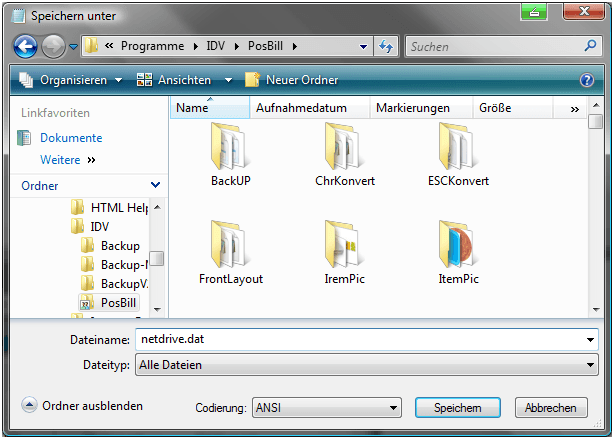Open the Dateityp dropdown
The width and height of the screenshot is (614, 439).
[367, 365]
